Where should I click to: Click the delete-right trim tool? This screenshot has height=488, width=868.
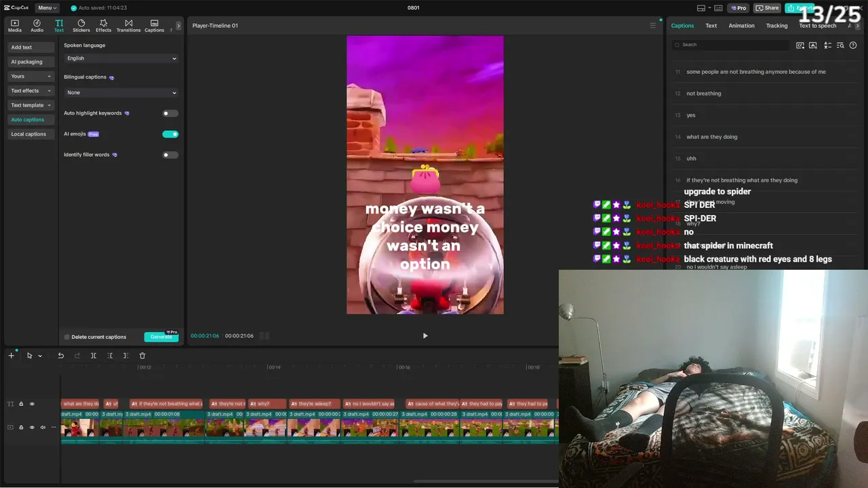[125, 356]
